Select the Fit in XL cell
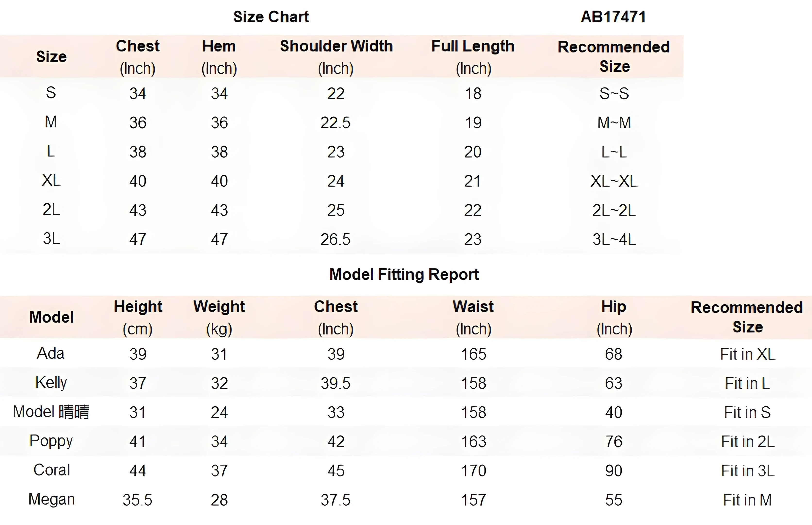Screen dimensions: 812x525 tap(748, 354)
